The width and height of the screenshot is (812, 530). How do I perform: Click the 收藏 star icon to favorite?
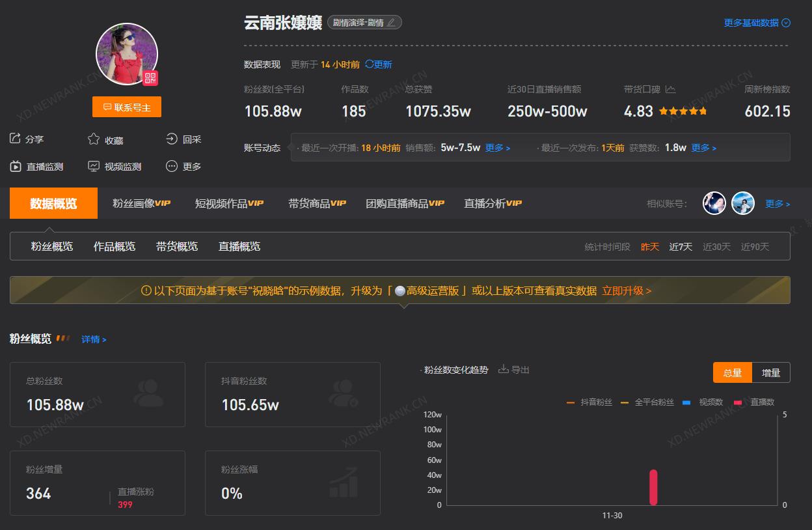tap(93, 139)
